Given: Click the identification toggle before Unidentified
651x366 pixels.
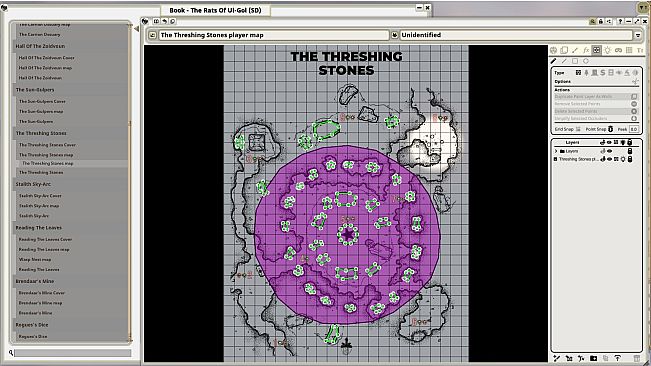Looking at the screenshot, I should point(394,35).
